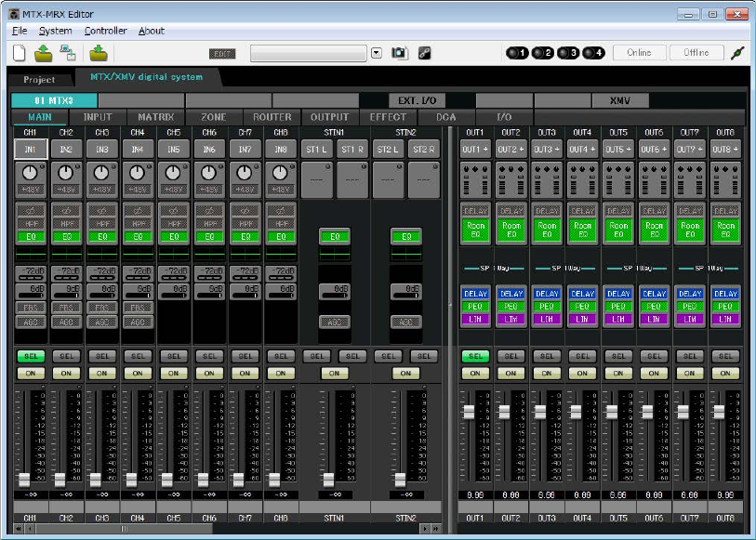This screenshot has width=756, height=540.
Task: Turn the CH2 input gain knob
Action: [x=66, y=173]
